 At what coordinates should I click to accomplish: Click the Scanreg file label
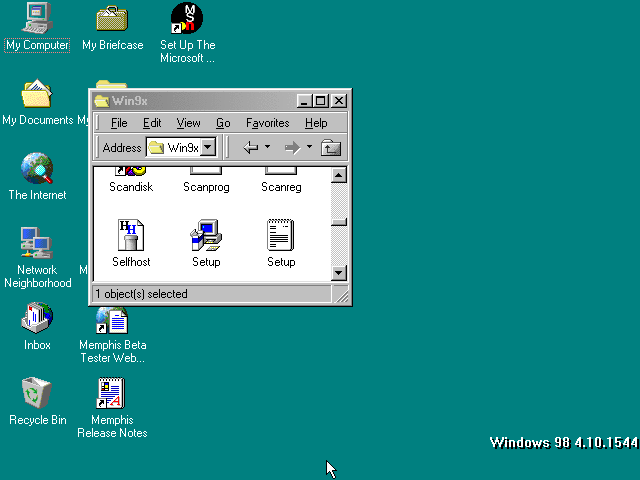coord(281,187)
